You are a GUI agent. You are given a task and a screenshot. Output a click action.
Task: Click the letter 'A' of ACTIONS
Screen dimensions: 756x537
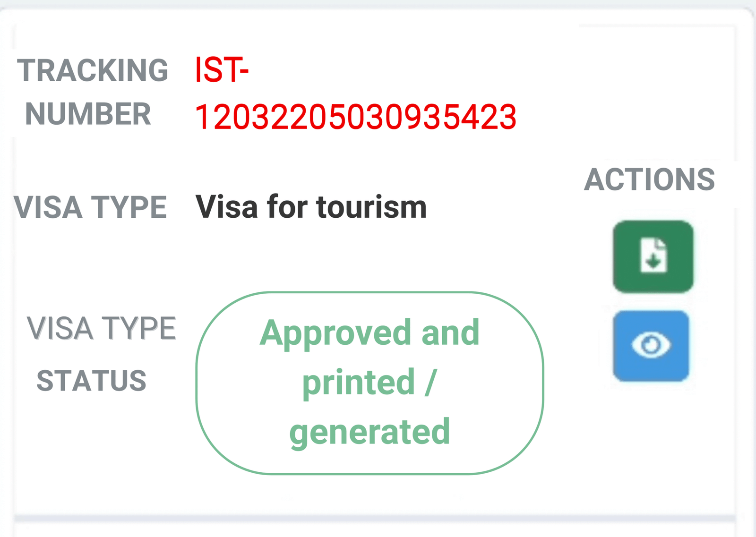[x=596, y=180]
